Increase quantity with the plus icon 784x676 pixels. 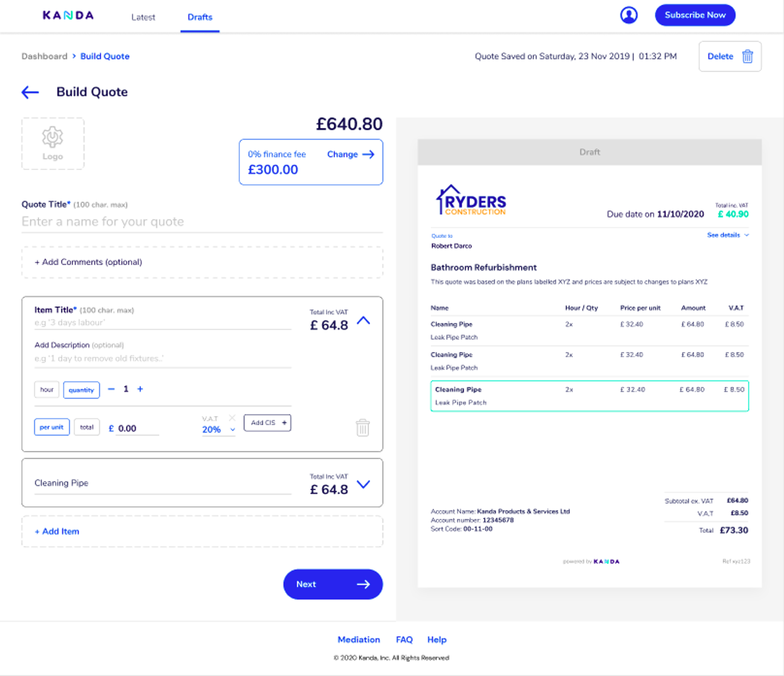tap(140, 389)
